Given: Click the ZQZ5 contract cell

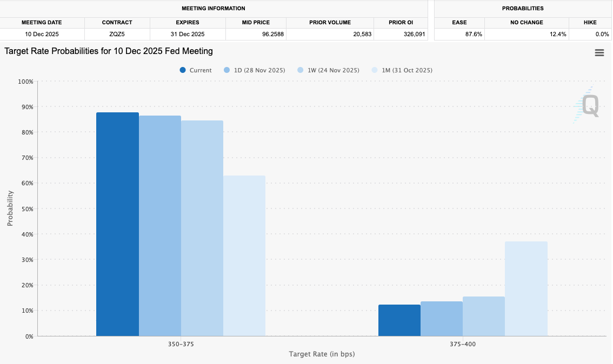Looking at the screenshot, I should tap(117, 34).
